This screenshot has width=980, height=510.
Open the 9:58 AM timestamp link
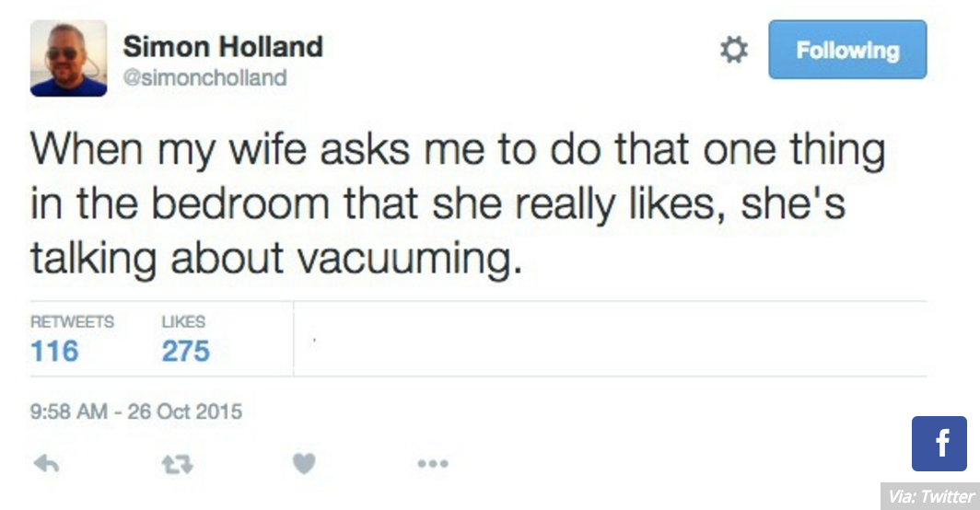70,411
